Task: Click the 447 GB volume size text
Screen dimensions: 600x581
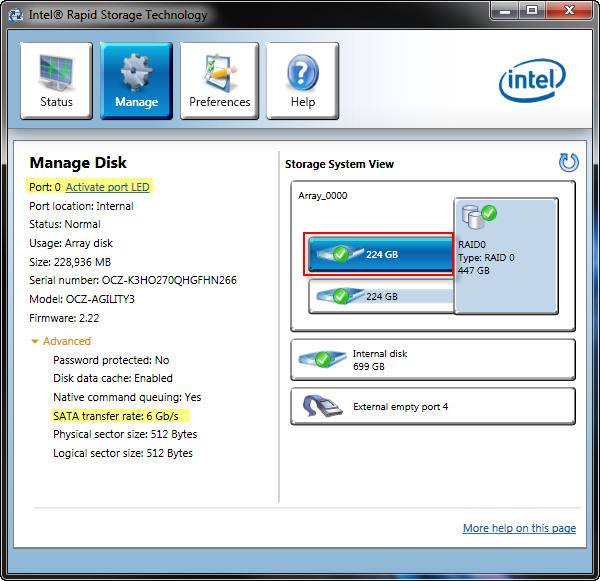Action: point(474,271)
